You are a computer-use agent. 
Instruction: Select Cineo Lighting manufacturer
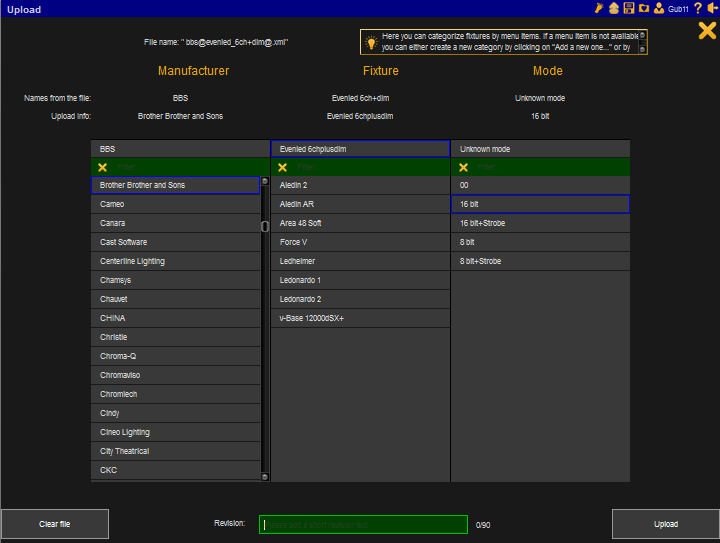[x=175, y=432]
